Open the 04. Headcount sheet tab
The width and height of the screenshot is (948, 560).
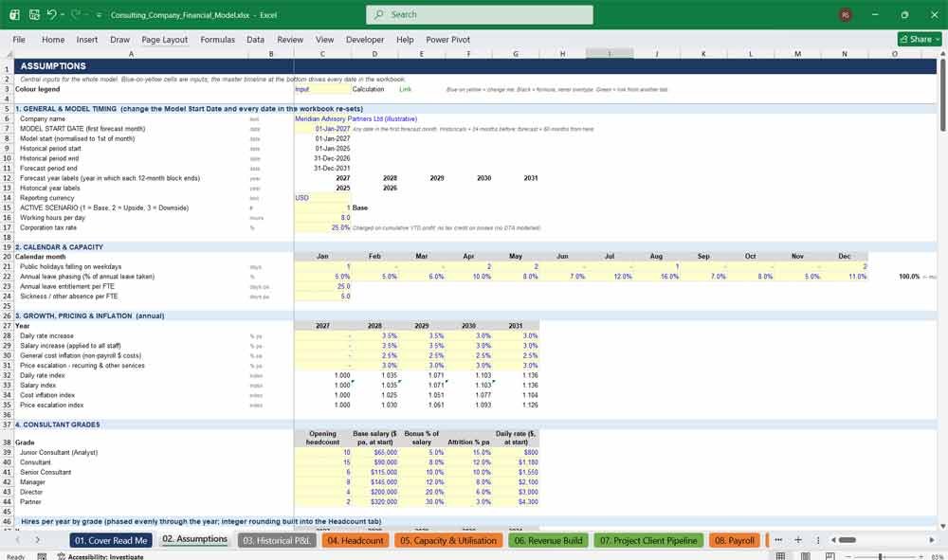(355, 541)
